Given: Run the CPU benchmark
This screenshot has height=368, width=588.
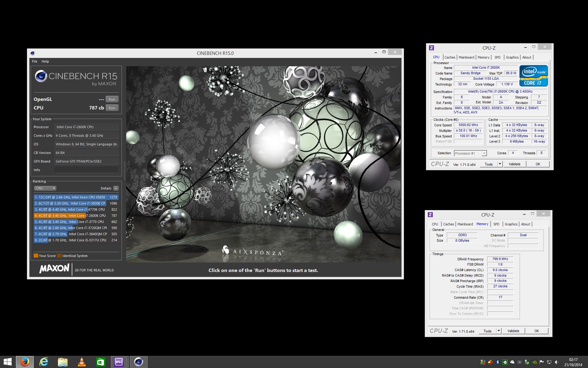Looking at the screenshot, I should (112, 108).
